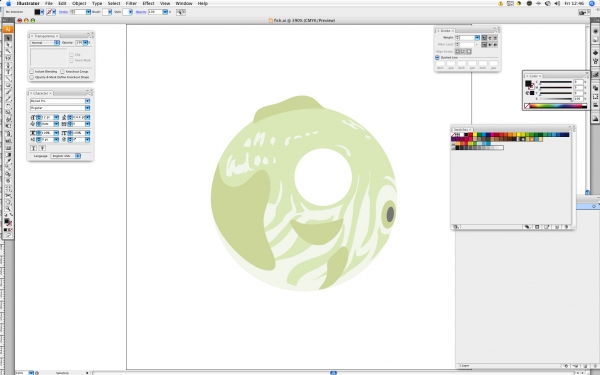Screen dimensions: 600x375
Task: Enable Isolate Blending checkbox
Action: pyautogui.click(x=32, y=72)
